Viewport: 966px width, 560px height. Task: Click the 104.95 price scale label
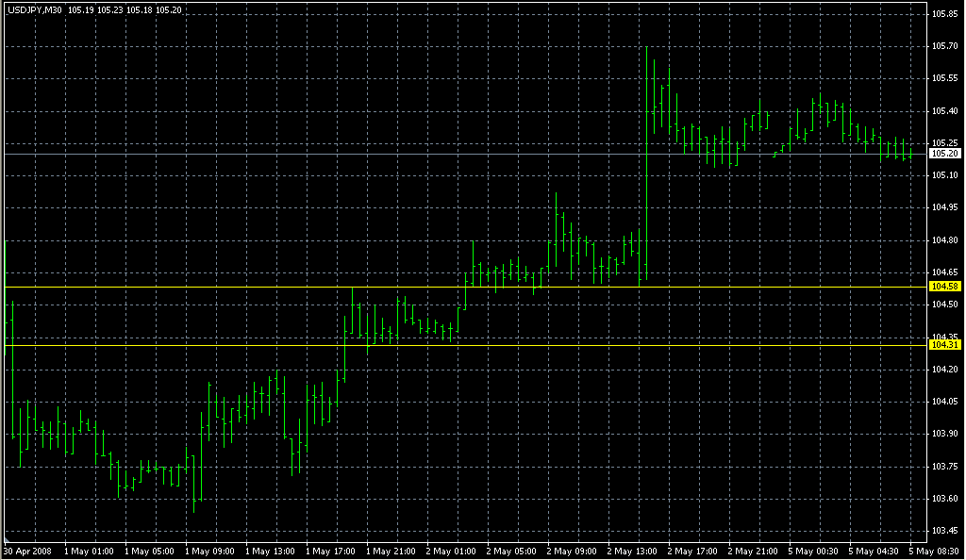click(x=944, y=207)
